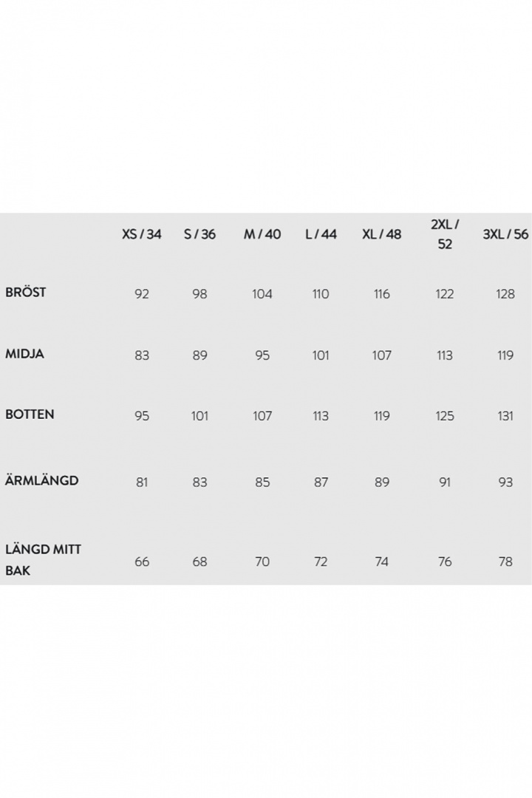Click the XS / 34 size column header
Image resolution: width=532 pixels, height=798 pixels.
142,234
